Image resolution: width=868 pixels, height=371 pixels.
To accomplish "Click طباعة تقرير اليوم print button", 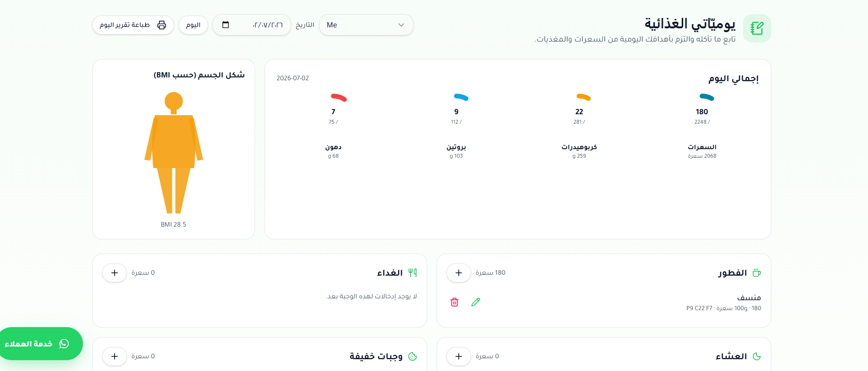I will click(133, 25).
